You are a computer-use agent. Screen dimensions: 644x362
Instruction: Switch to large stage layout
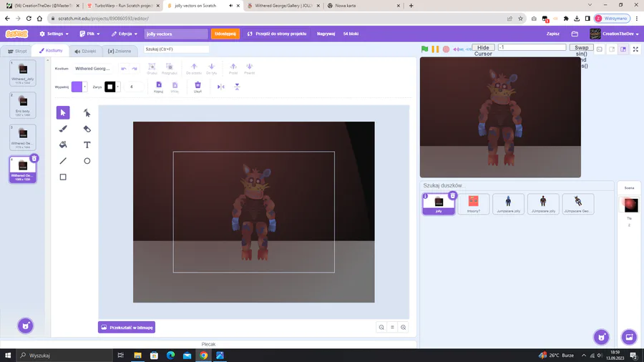623,49
